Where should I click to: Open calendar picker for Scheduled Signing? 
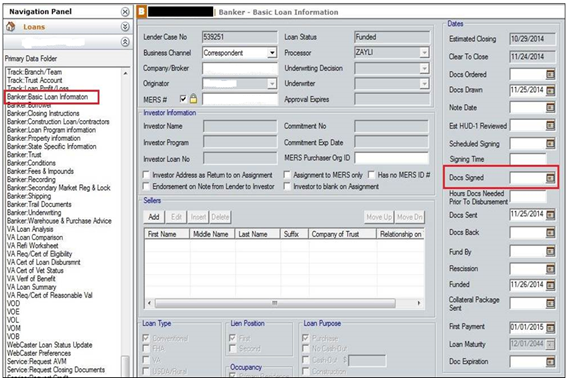point(550,143)
